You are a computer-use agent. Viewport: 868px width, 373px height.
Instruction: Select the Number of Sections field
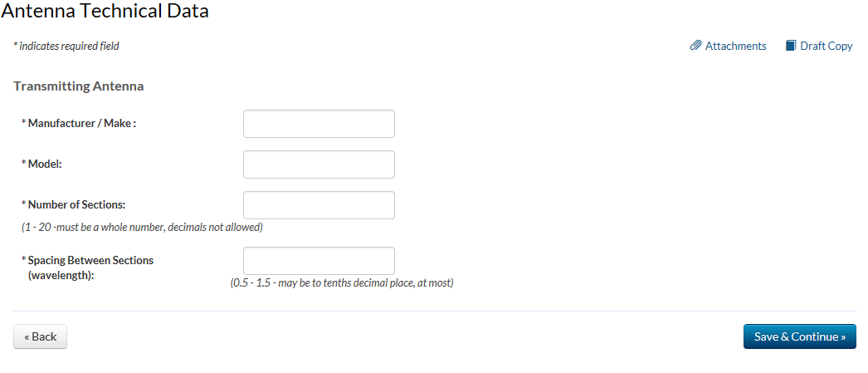(x=319, y=205)
